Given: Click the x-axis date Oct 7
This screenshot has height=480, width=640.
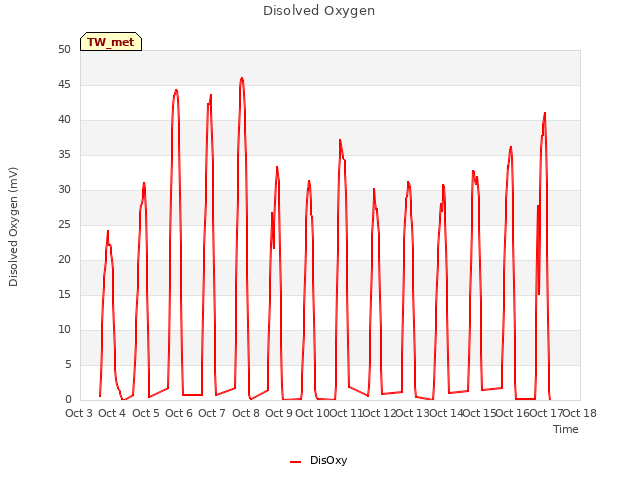Looking at the screenshot, I should [x=212, y=413].
